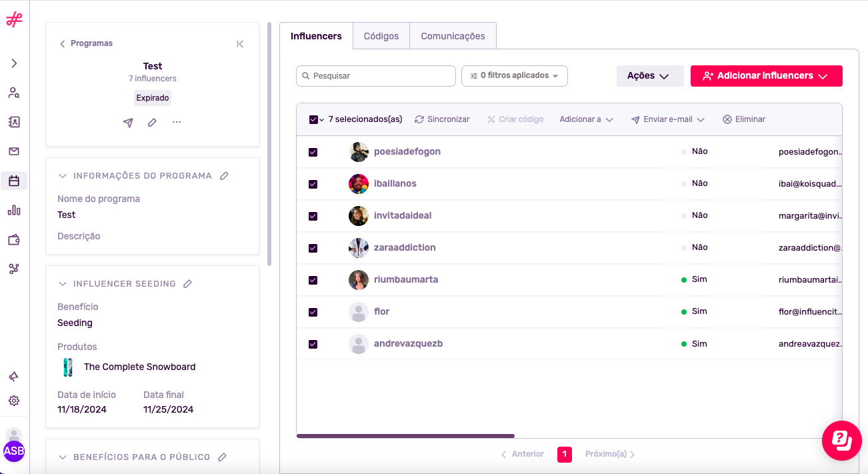Open the three-dot more options menu
The image size is (868, 474).
point(177,123)
